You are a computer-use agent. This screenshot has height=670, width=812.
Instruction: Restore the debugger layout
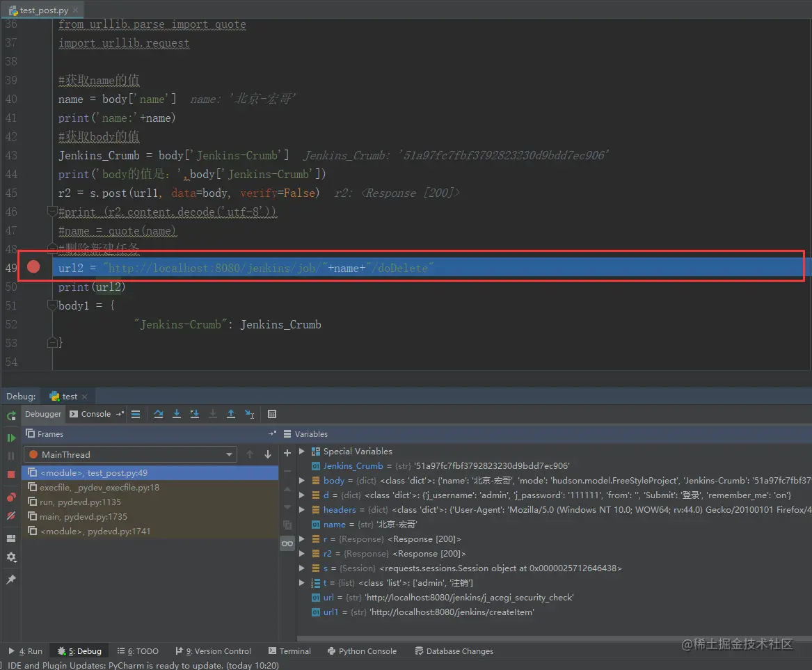(x=11, y=539)
